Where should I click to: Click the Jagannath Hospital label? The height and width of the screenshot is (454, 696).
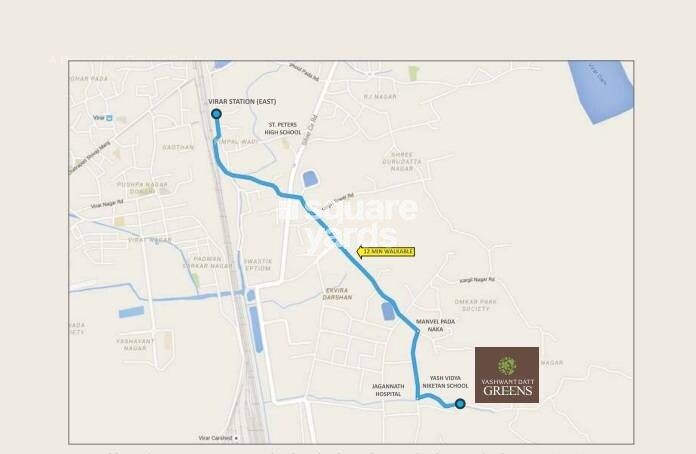(x=388, y=390)
